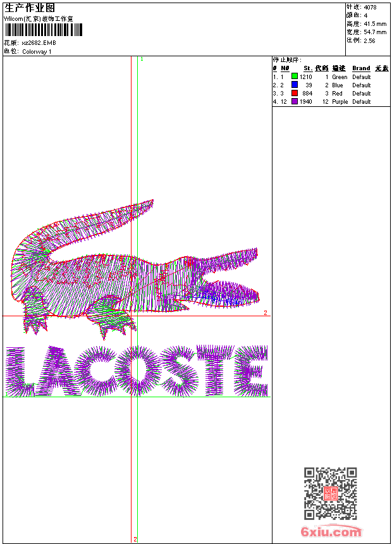Click the green color swatch in row 1
The width and height of the screenshot is (392, 544).
click(294, 77)
